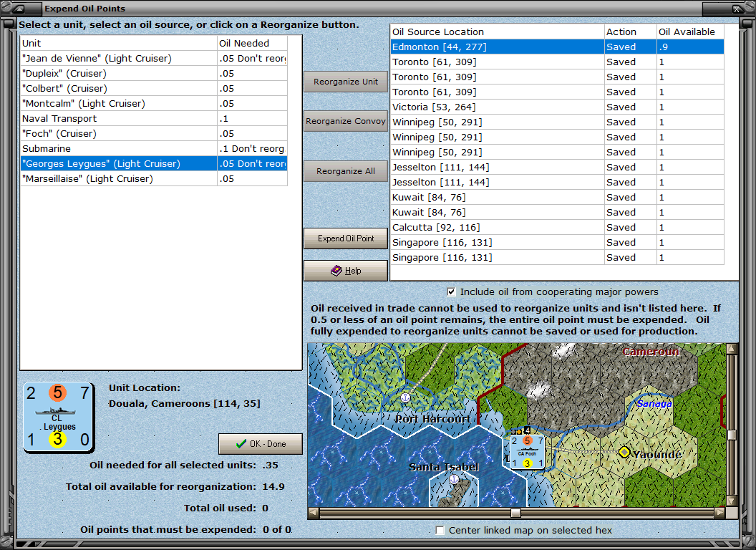Select the "Montcalm" (Light Cruiser) unit row
This screenshot has width=756, height=550.
coord(154,103)
